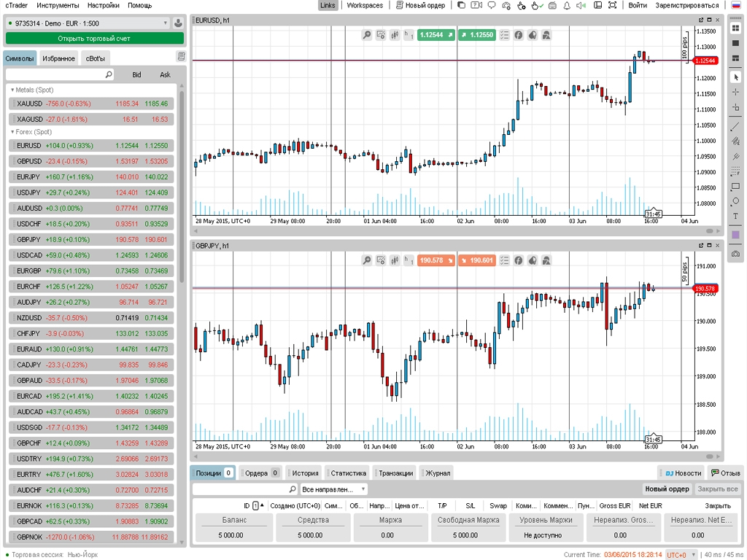The width and height of the screenshot is (747, 560).
Task: Select the trend line drawing tool
Action: (735, 126)
